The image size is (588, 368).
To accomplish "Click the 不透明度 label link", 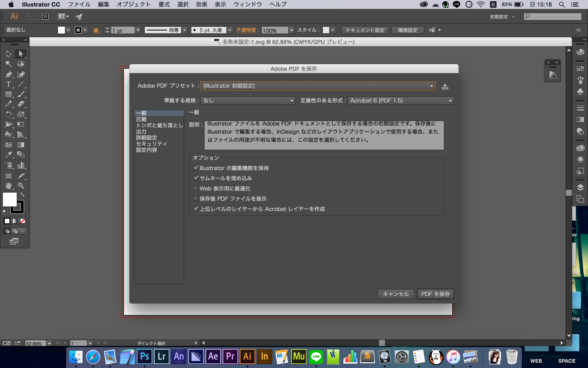I will point(247,30).
